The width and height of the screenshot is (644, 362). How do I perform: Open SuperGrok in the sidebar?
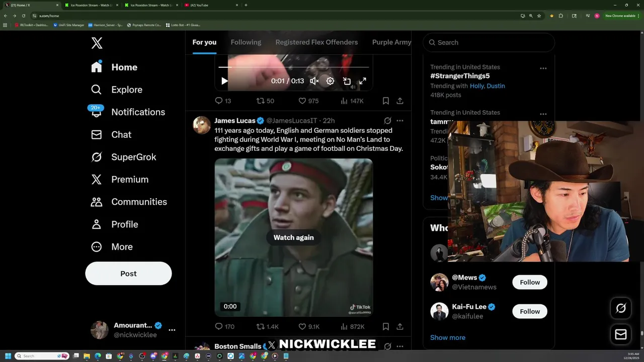pos(124,157)
